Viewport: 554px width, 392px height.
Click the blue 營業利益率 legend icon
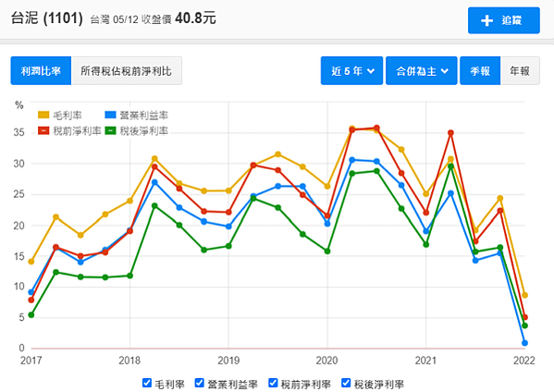(x=110, y=115)
